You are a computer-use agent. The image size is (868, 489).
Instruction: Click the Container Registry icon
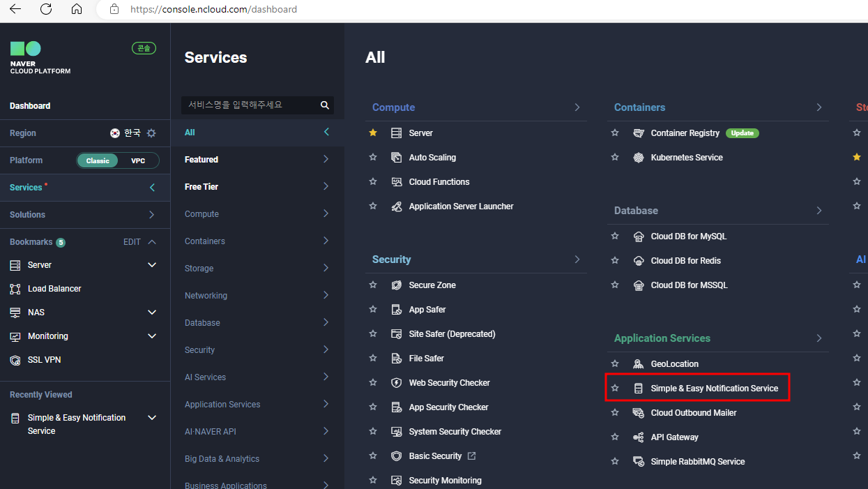[639, 133]
